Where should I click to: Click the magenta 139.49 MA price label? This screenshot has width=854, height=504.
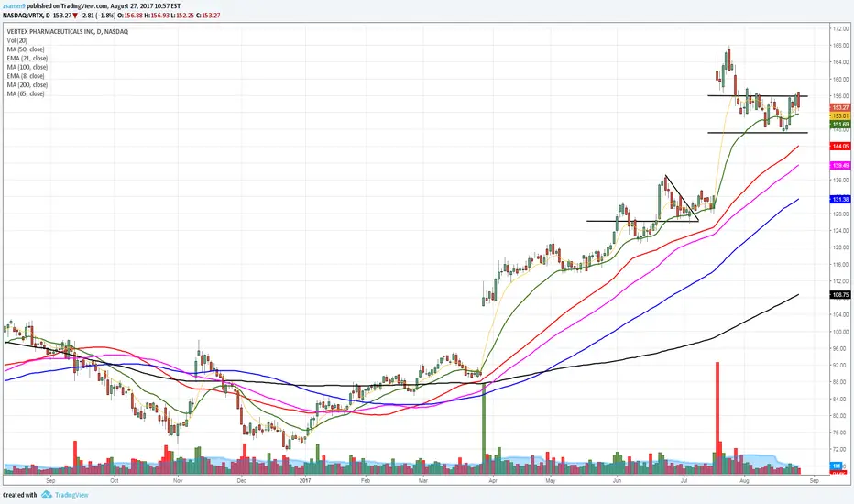[x=840, y=165]
